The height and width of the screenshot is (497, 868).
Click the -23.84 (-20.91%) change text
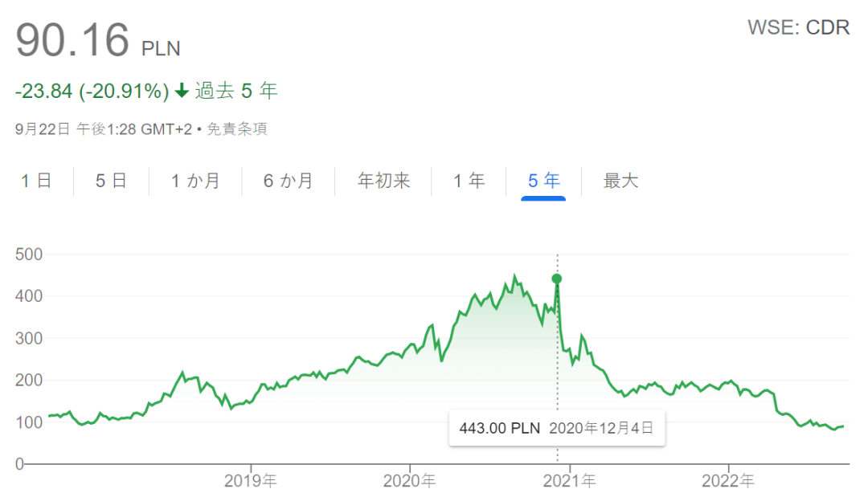[x=92, y=91]
